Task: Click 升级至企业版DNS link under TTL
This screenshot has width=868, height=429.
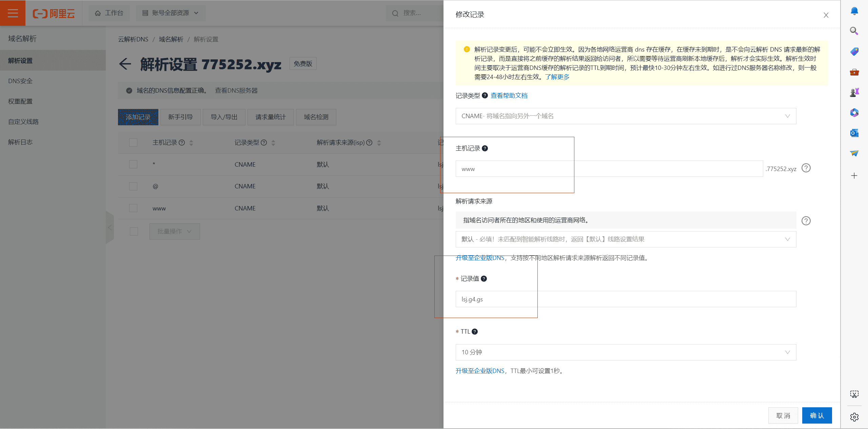Action: click(480, 371)
